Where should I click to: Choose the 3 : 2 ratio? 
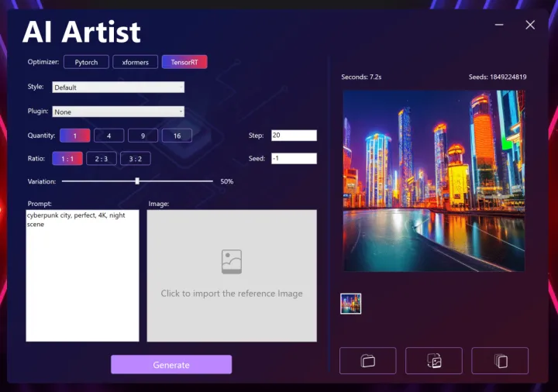click(x=135, y=159)
